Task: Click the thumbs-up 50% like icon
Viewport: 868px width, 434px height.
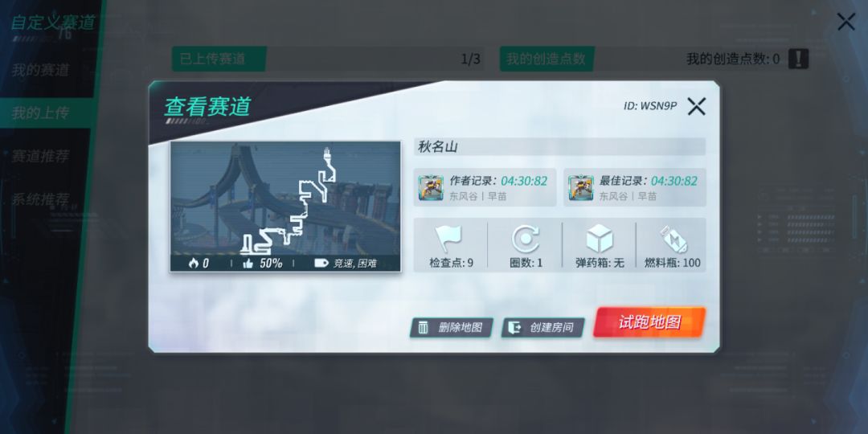Action: (248, 264)
